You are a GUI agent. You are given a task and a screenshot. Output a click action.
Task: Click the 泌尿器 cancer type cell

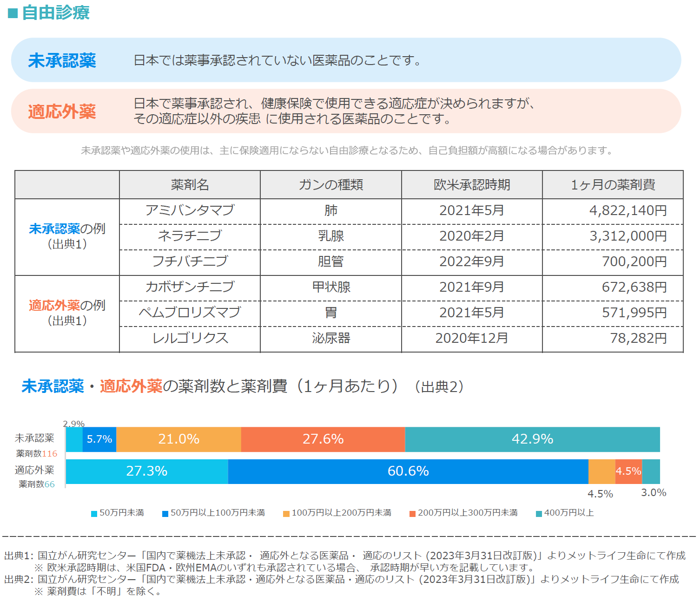click(x=331, y=339)
